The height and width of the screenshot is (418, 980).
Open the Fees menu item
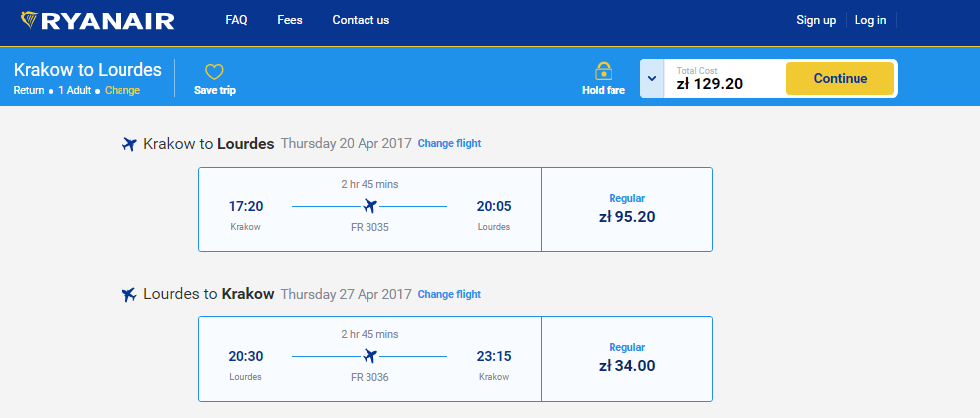pyautogui.click(x=290, y=20)
